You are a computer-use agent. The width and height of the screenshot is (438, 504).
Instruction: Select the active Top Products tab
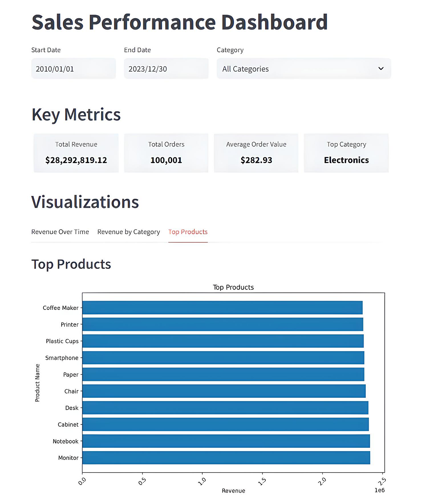pyautogui.click(x=188, y=232)
